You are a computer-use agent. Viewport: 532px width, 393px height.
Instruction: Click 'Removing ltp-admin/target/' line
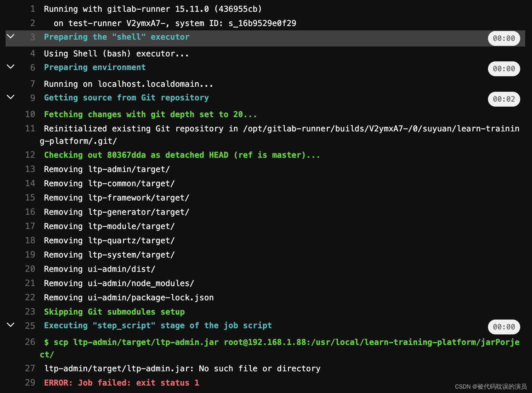pos(107,169)
